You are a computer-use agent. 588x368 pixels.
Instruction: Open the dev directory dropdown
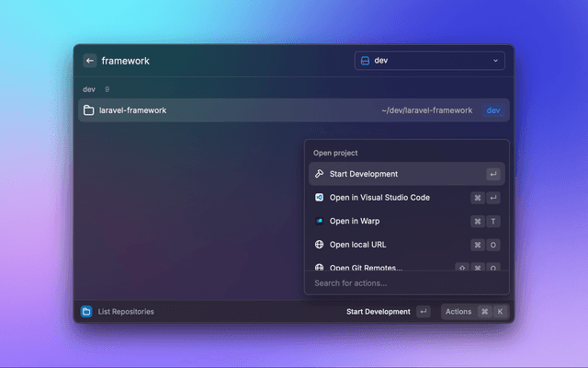click(429, 61)
